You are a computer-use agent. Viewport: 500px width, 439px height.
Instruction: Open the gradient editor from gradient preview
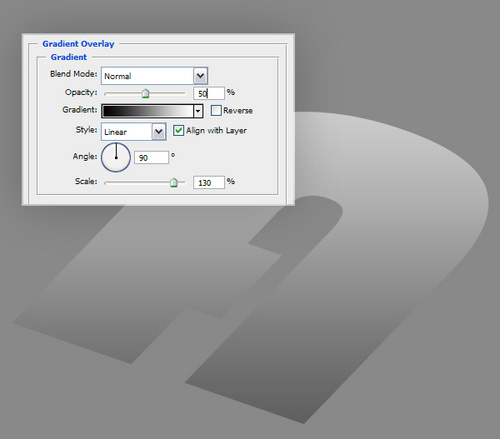tap(148, 111)
